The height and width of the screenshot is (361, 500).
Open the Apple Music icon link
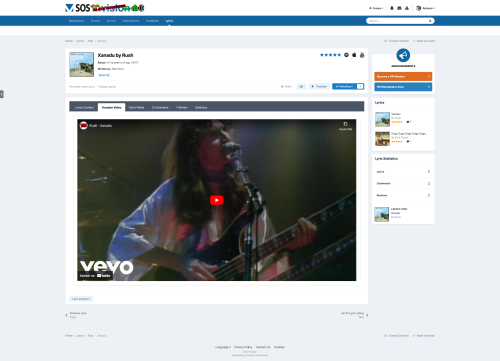pos(354,55)
